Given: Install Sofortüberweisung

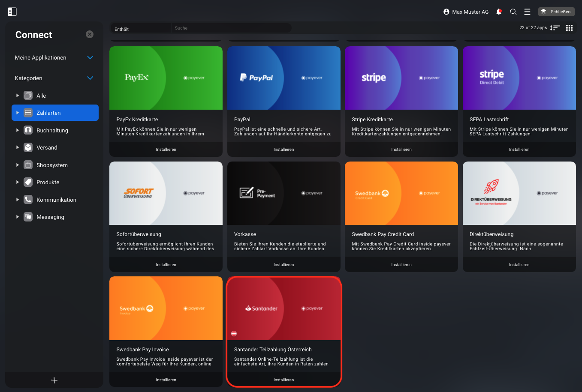Looking at the screenshot, I should 166,265.
